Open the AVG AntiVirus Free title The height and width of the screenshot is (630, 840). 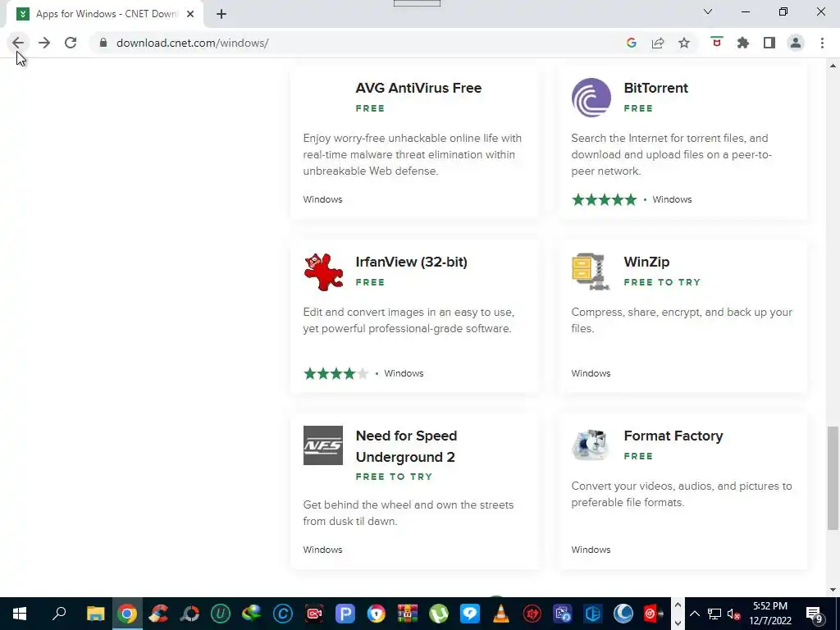point(418,88)
